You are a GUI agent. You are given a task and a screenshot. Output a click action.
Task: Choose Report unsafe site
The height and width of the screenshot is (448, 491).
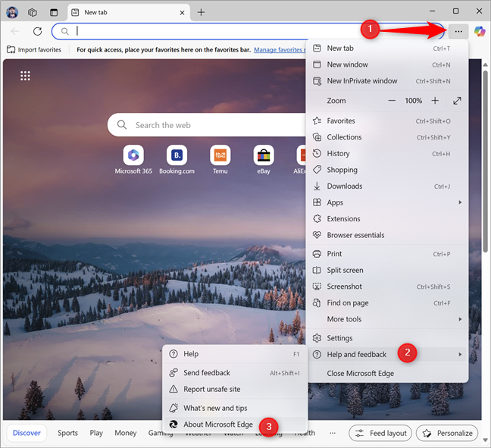pyautogui.click(x=235, y=389)
